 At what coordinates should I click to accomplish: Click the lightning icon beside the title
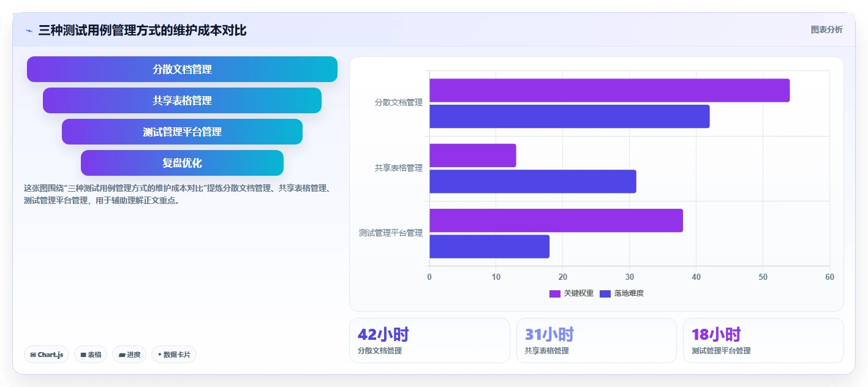click(x=29, y=31)
